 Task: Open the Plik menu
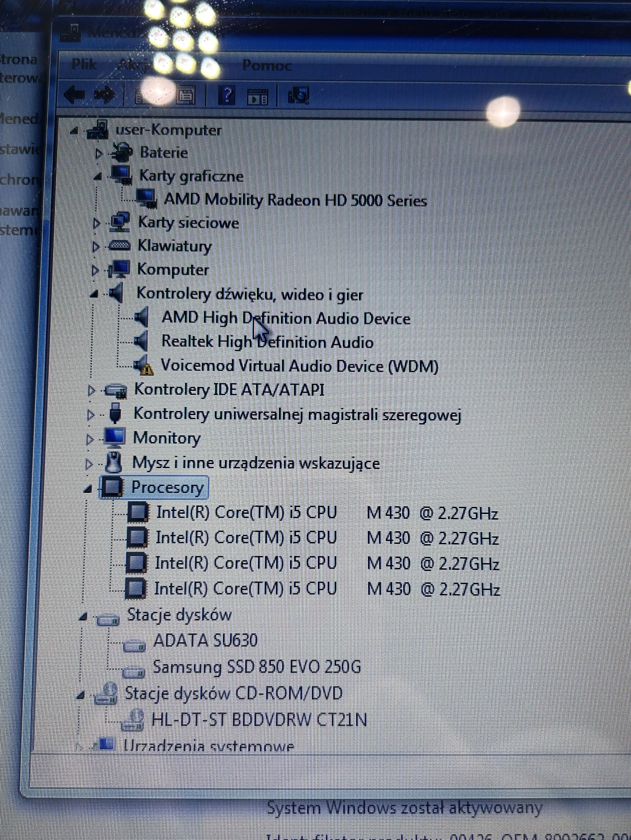(84, 64)
